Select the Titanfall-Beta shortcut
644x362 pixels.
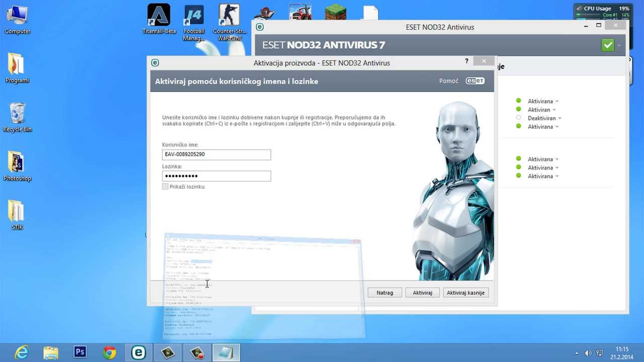159,19
